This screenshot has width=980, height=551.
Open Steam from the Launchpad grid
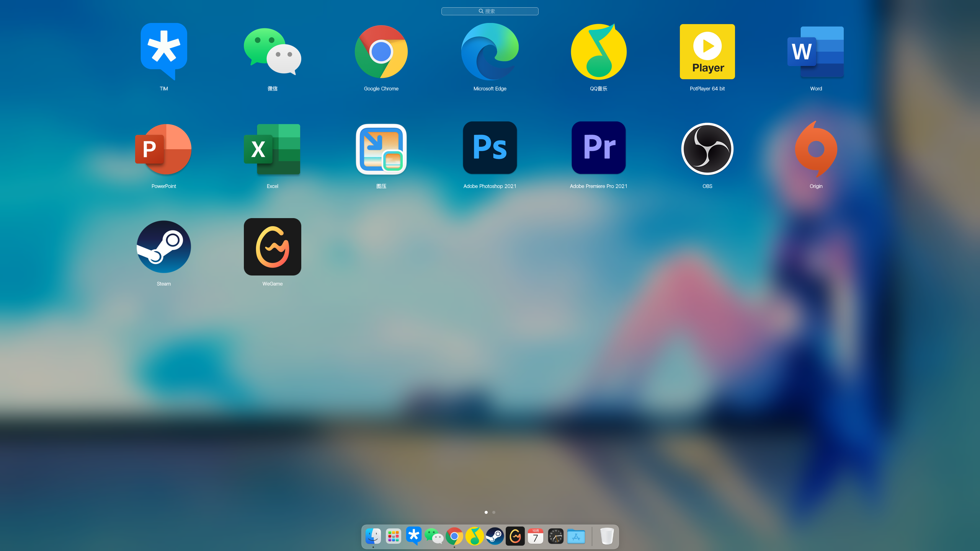coord(164,247)
